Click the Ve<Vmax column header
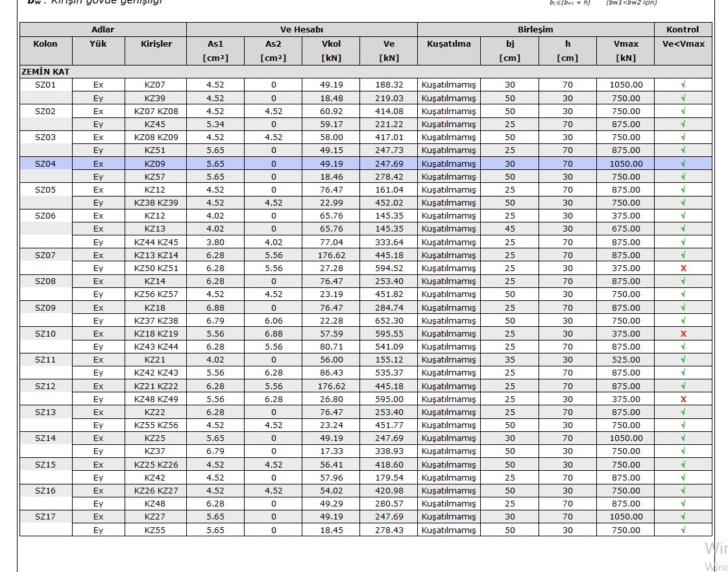Image resolution: width=728 pixels, height=572 pixels. (683, 51)
